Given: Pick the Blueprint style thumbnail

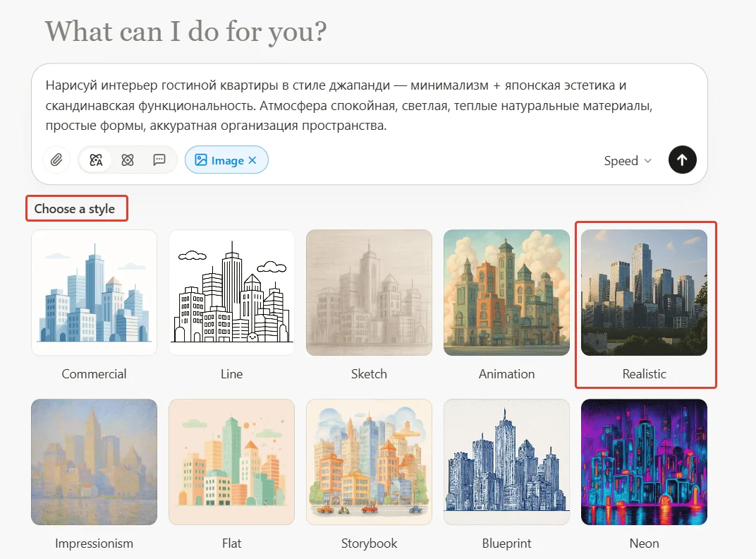Looking at the screenshot, I should tap(506, 462).
